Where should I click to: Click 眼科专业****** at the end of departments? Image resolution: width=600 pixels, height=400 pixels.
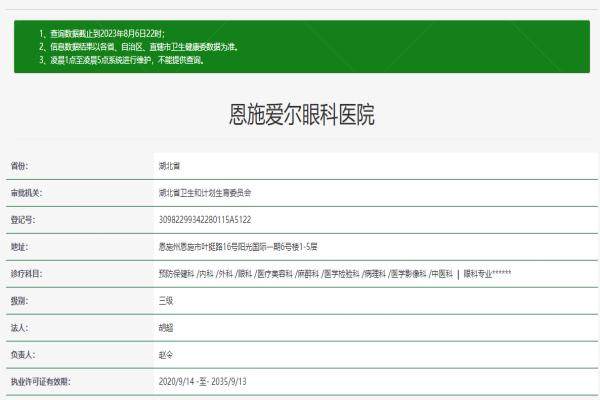(x=487, y=274)
